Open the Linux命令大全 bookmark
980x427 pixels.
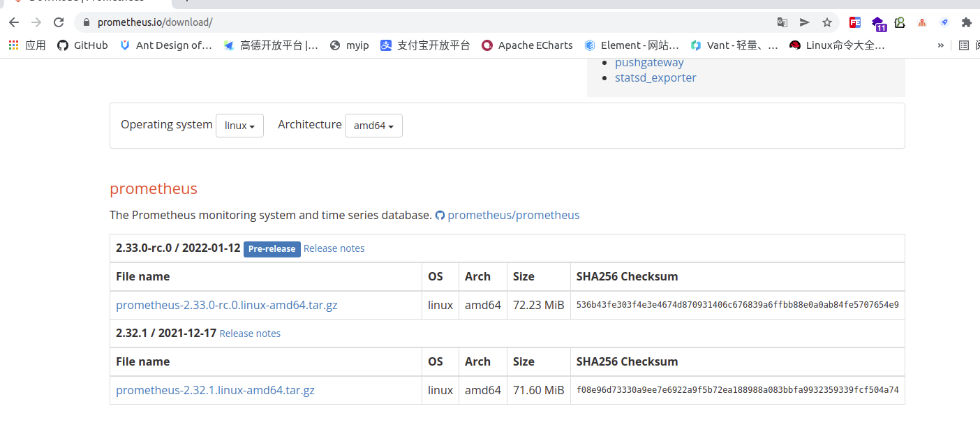[x=837, y=45]
